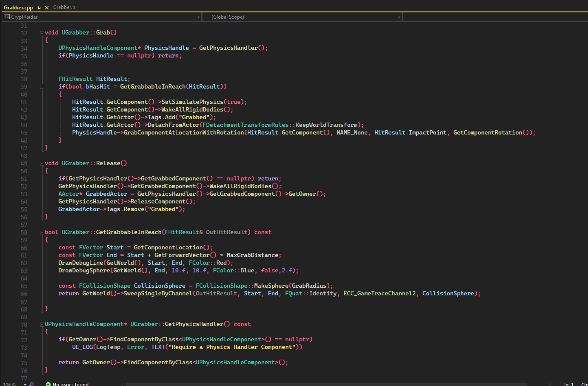Open the empty member navigation dropdown
The height and width of the screenshot is (386, 588).
point(494,17)
